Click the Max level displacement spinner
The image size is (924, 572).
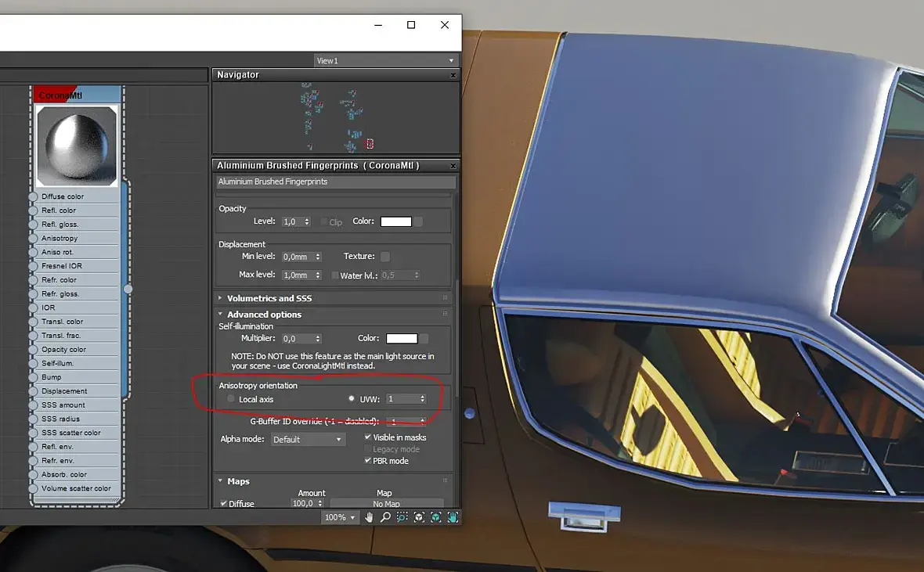[318, 275]
